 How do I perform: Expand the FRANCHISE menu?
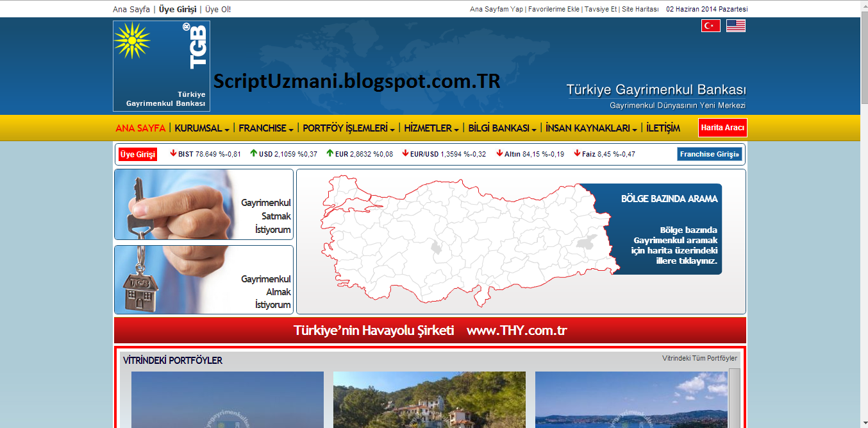[266, 128]
